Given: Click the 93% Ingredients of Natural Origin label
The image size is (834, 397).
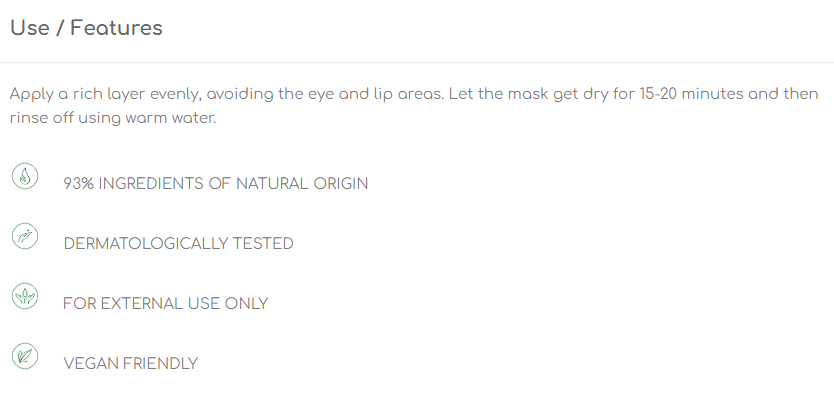Looking at the screenshot, I should [x=215, y=184].
